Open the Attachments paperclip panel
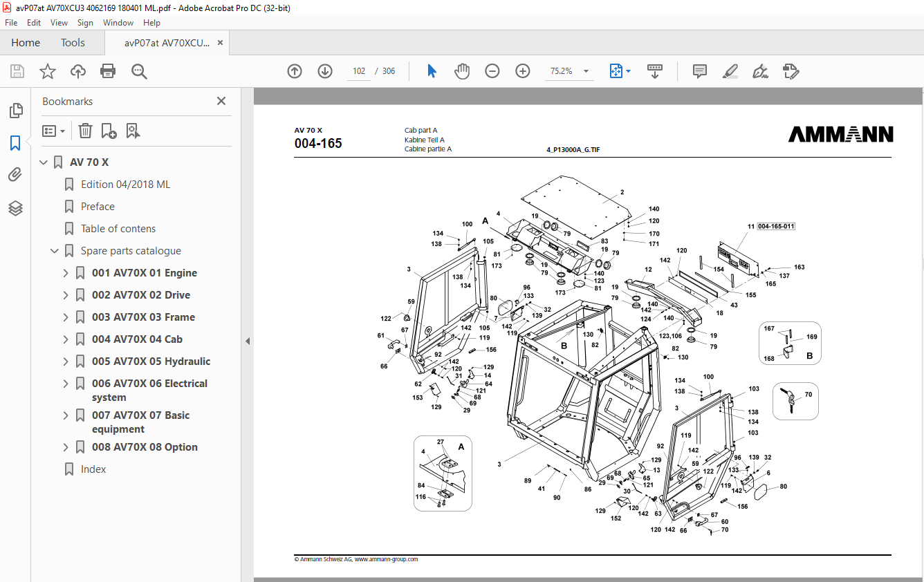Screen dimensions: 924x582 pyautogui.click(x=15, y=176)
